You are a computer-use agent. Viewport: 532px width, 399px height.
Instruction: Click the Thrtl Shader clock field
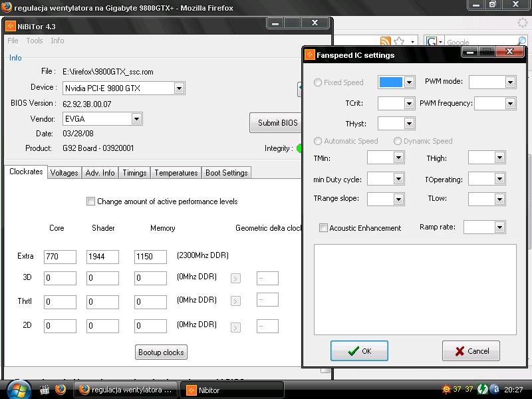tap(102, 302)
